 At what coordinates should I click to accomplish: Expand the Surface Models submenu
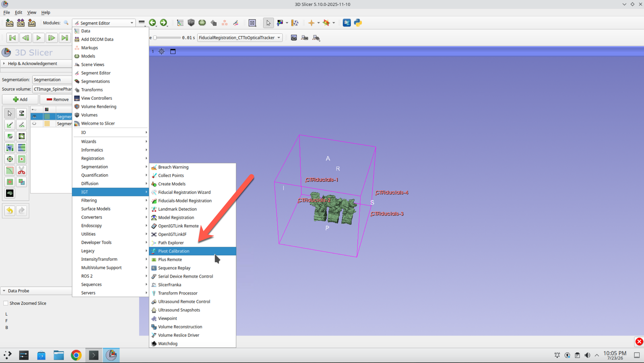point(110,209)
